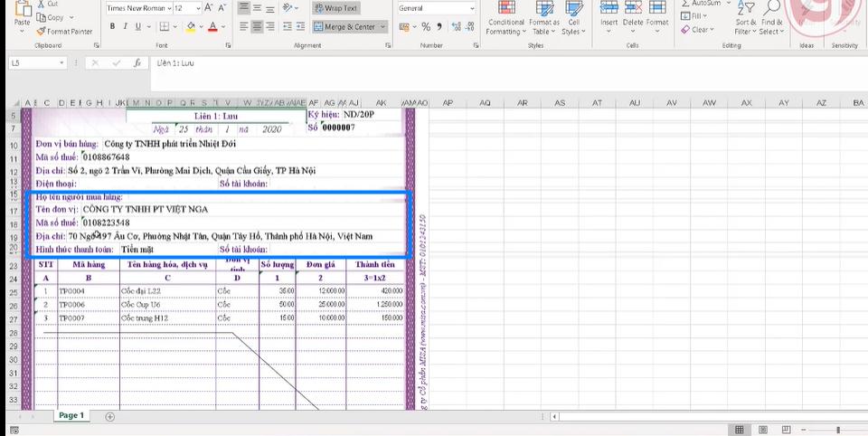Click Insert Function fx icon
The image size is (868, 436).
[x=137, y=63]
